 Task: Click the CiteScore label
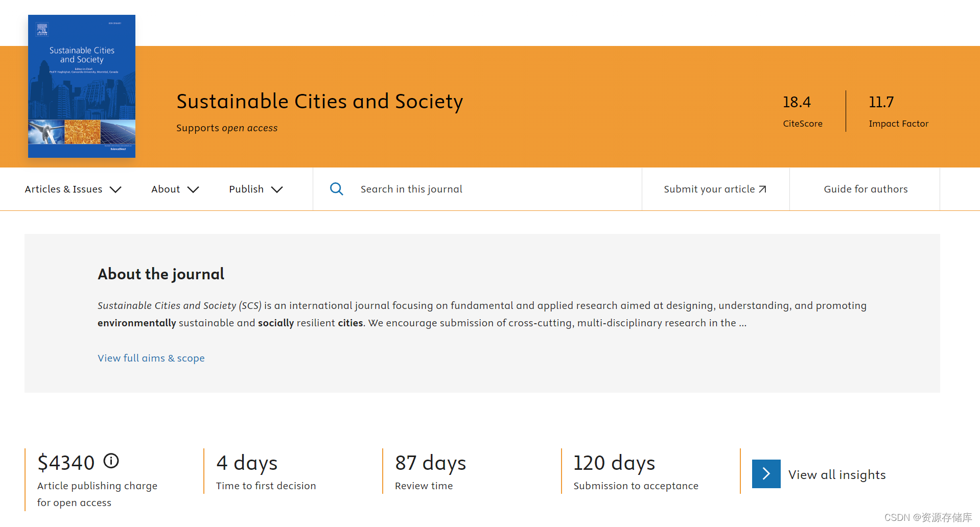[x=803, y=124]
